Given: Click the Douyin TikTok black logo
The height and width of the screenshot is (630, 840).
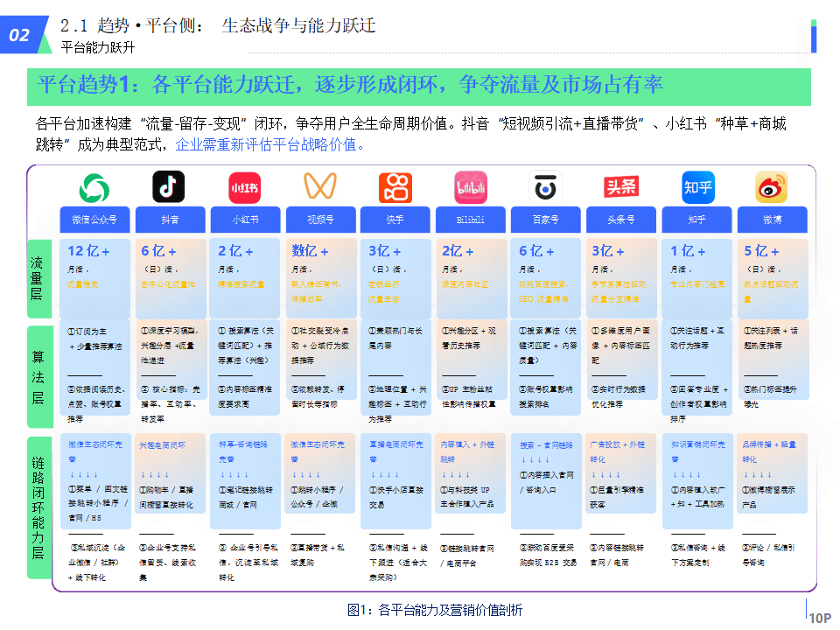Looking at the screenshot, I should [x=169, y=186].
